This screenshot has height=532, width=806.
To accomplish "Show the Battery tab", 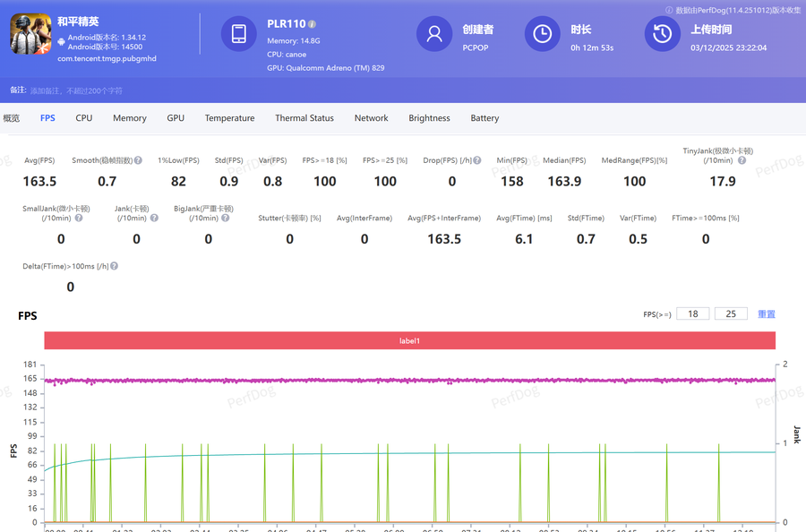I will click(x=484, y=118).
